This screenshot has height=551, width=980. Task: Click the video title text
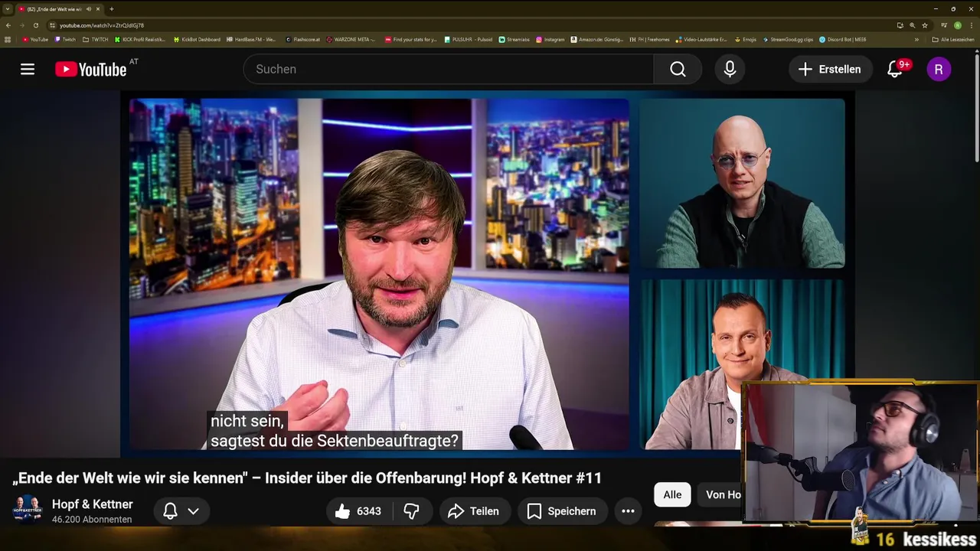(x=307, y=478)
